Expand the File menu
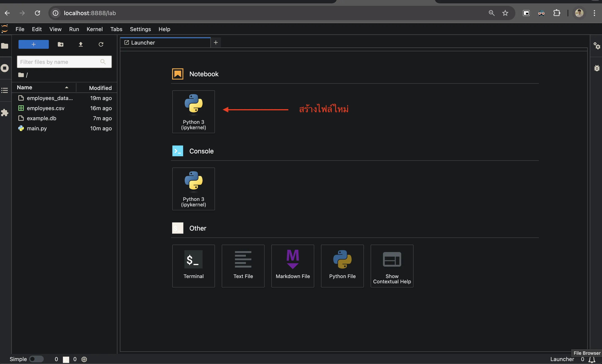Screen dimensions: 602x364 [19, 29]
